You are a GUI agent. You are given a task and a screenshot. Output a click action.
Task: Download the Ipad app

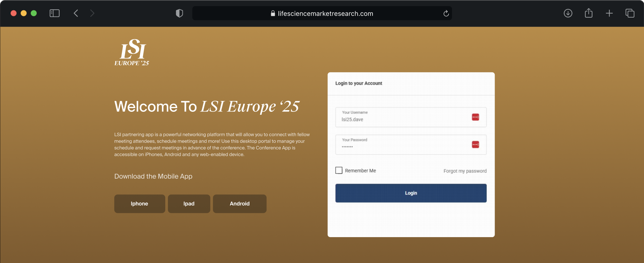tap(189, 204)
